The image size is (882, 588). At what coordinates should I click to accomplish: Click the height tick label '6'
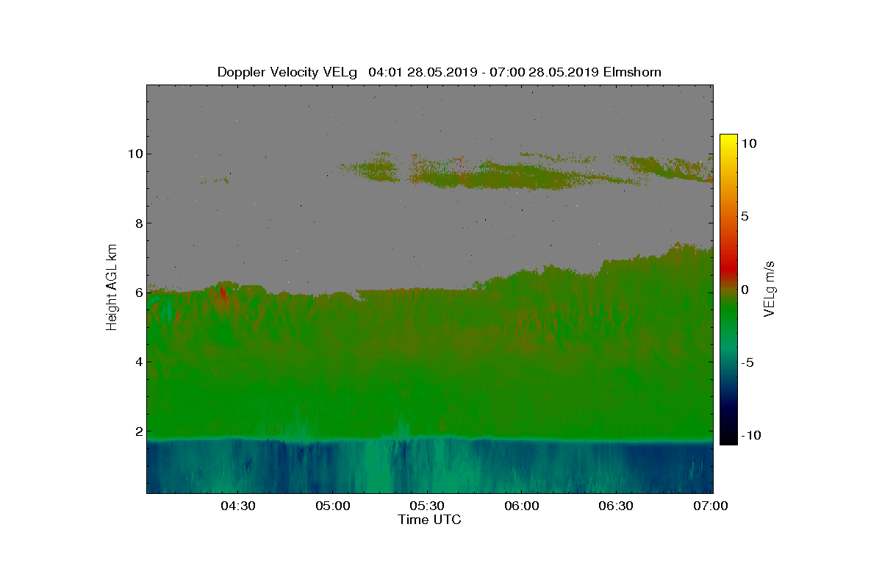137,293
